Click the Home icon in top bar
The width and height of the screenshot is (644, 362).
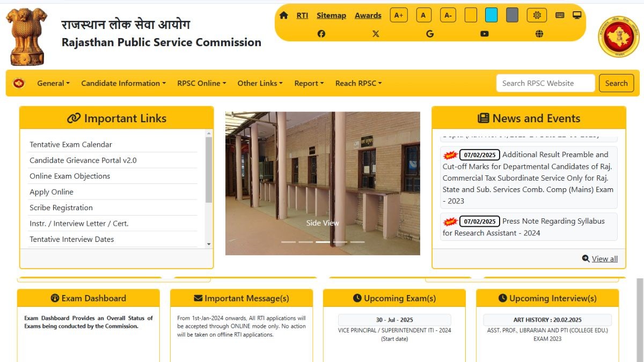pyautogui.click(x=284, y=15)
